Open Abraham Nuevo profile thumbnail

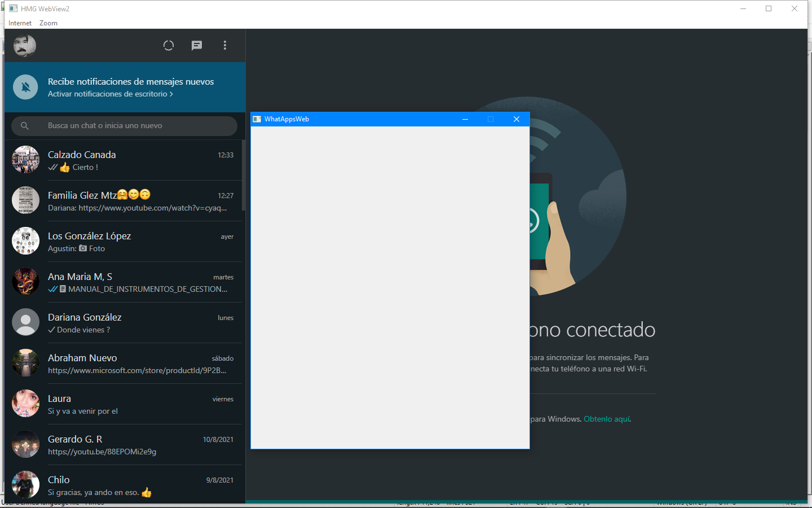click(x=25, y=363)
